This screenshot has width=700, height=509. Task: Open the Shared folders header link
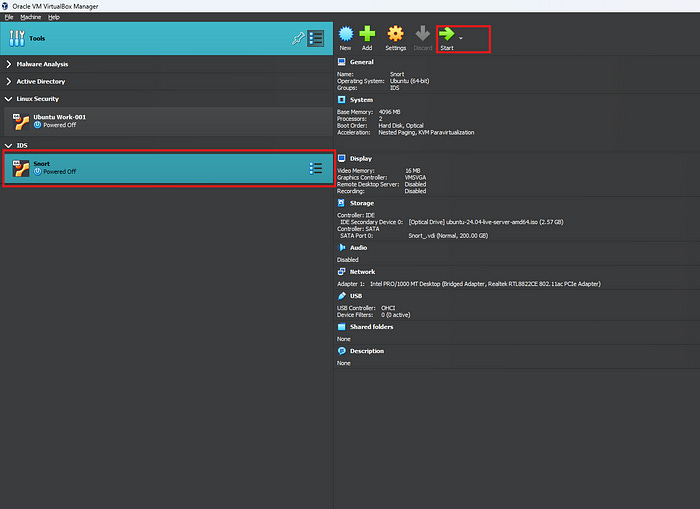pyautogui.click(x=371, y=327)
